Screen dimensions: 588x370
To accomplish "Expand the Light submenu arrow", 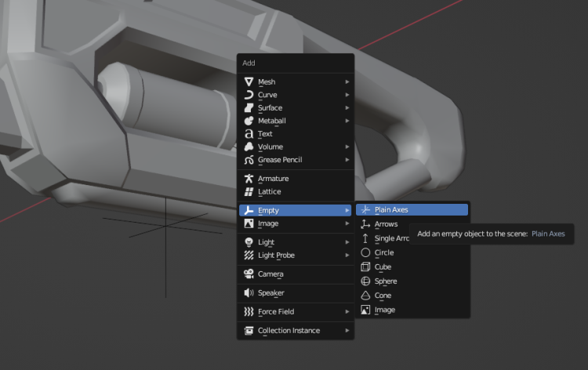I will 347,242.
